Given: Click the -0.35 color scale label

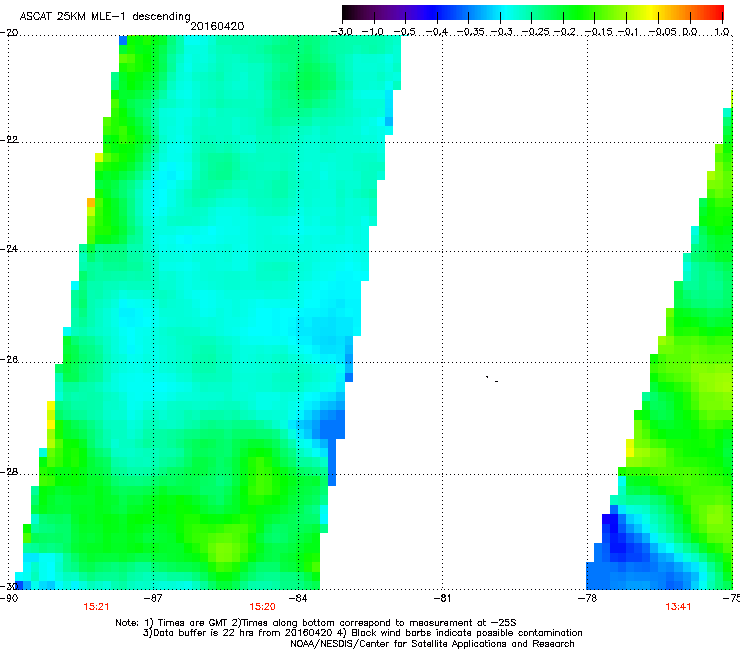Looking at the screenshot, I should pyautogui.click(x=470, y=32).
